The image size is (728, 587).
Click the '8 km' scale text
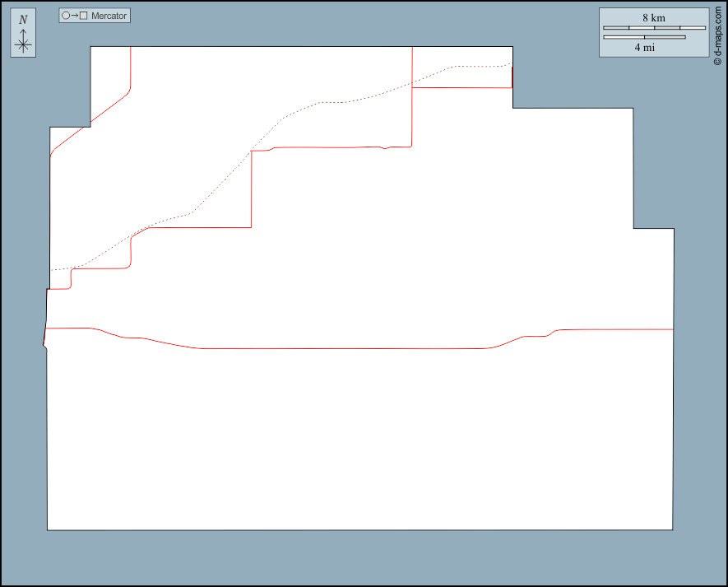click(654, 17)
